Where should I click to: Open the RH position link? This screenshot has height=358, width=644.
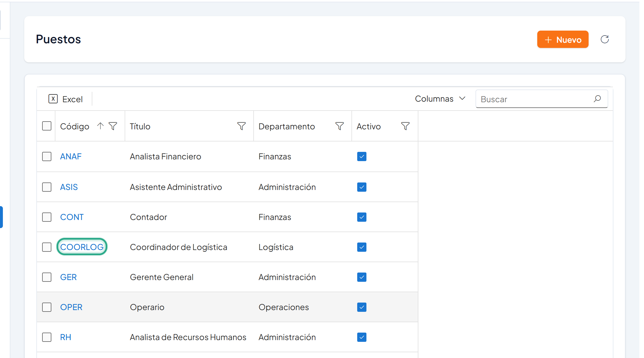pos(65,337)
